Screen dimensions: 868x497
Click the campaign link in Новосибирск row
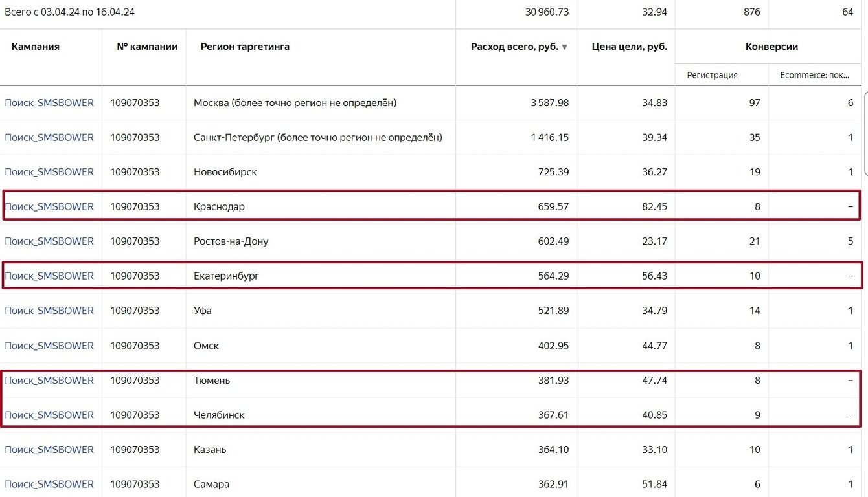point(49,172)
